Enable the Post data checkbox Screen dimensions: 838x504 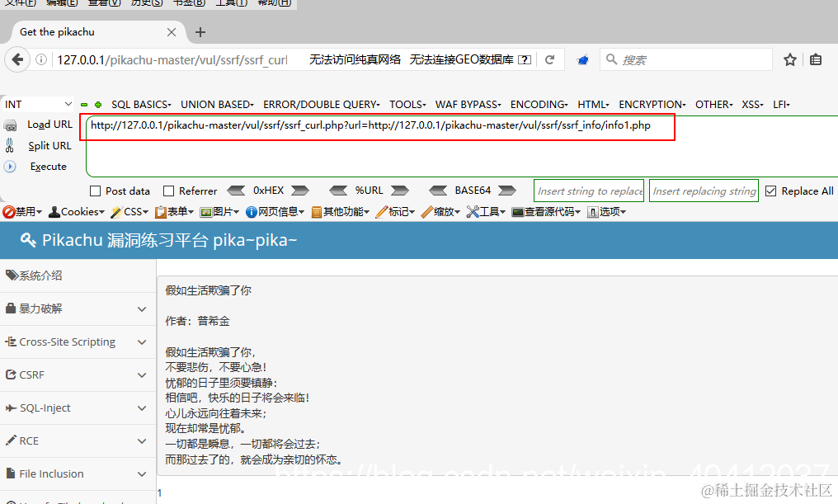coord(96,191)
